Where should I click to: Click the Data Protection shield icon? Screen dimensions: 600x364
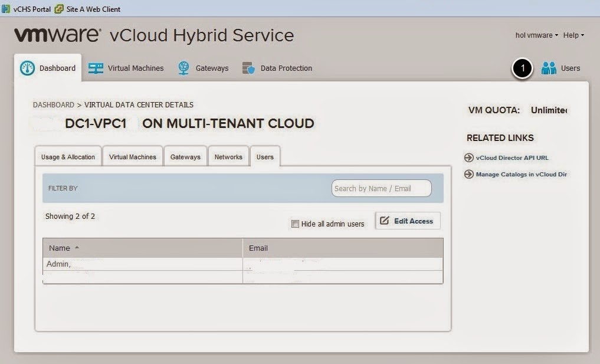248,68
